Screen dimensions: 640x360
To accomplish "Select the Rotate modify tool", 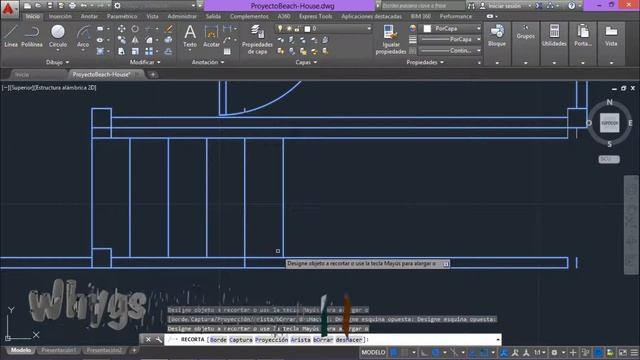I will point(135,29).
